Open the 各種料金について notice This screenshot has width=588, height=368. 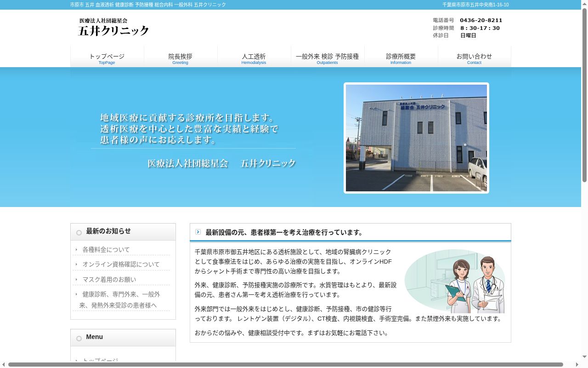[106, 250]
